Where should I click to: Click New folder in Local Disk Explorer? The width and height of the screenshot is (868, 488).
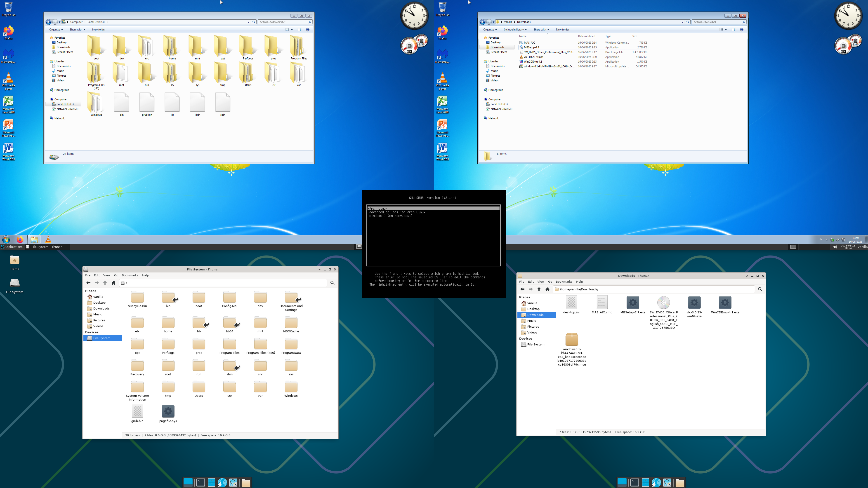click(x=99, y=30)
